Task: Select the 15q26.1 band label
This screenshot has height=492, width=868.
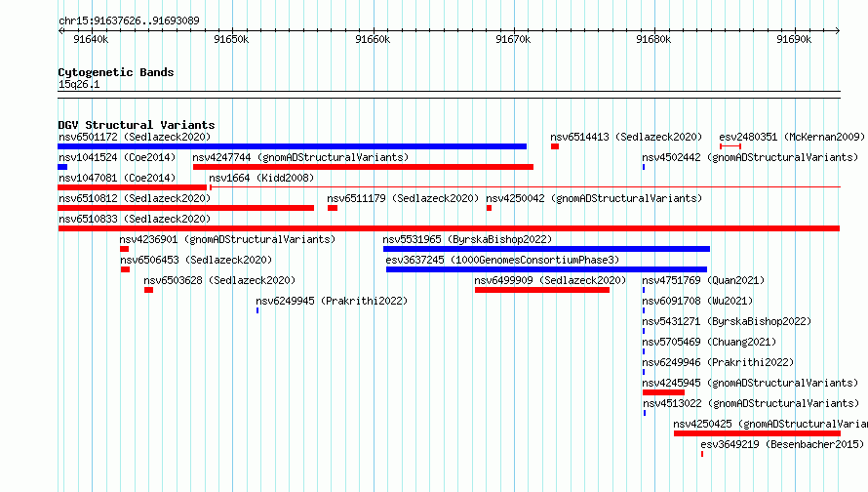Action: point(79,84)
